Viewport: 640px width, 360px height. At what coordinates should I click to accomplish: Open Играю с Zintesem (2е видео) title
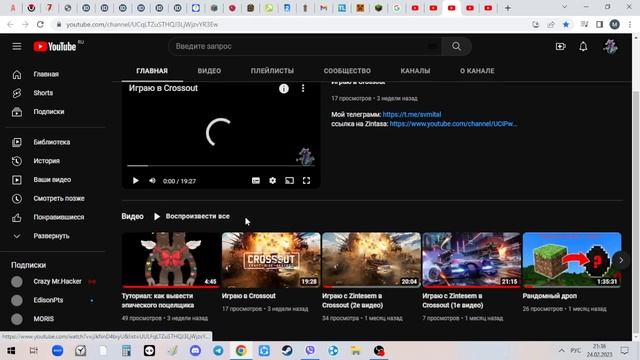[x=352, y=301]
